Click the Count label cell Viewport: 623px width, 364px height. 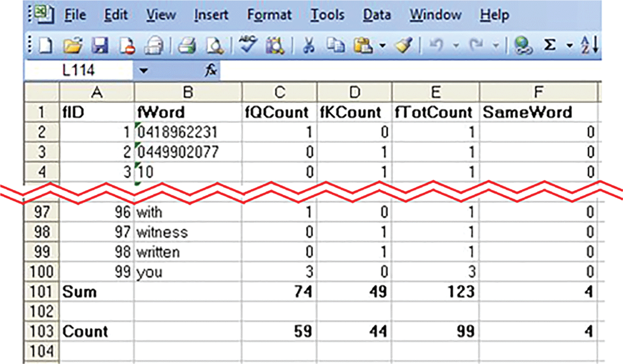pos(97,331)
